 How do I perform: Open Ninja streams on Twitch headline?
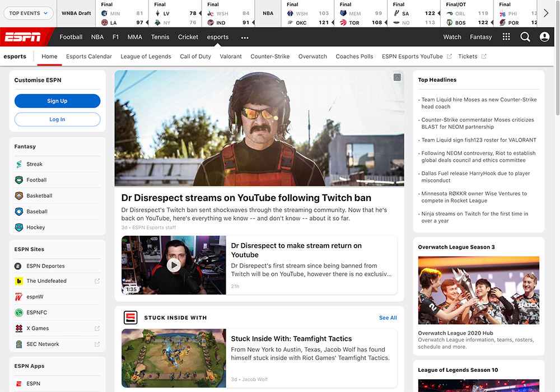click(474, 217)
